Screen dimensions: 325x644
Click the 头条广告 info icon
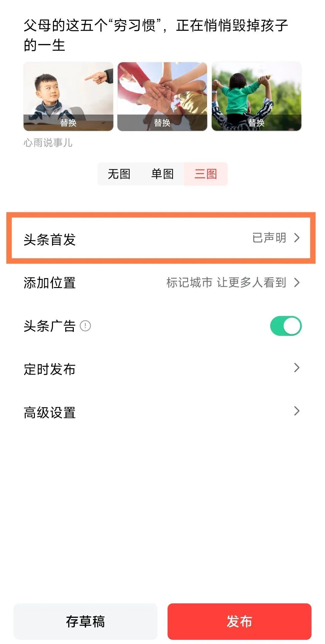tap(85, 326)
